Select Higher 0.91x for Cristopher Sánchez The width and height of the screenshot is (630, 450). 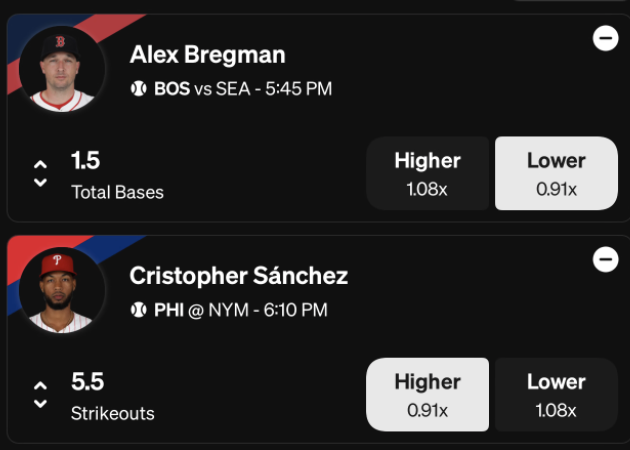click(428, 395)
